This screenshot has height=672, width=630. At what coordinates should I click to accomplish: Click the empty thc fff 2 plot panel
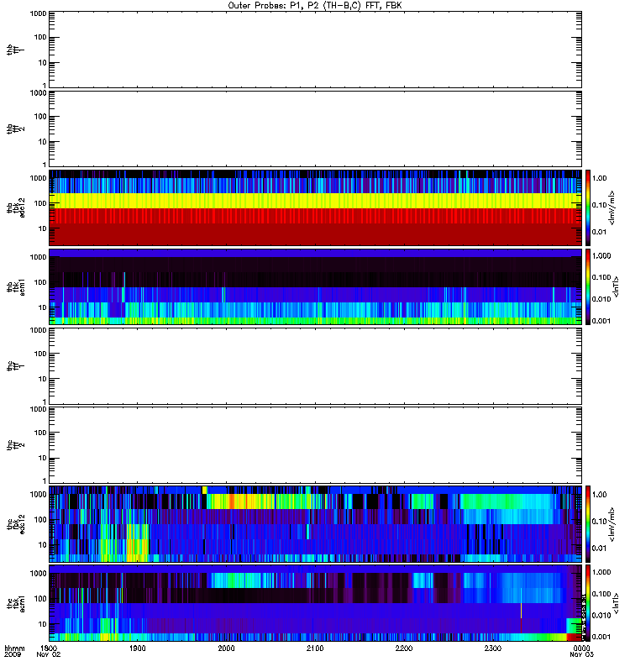(316, 445)
